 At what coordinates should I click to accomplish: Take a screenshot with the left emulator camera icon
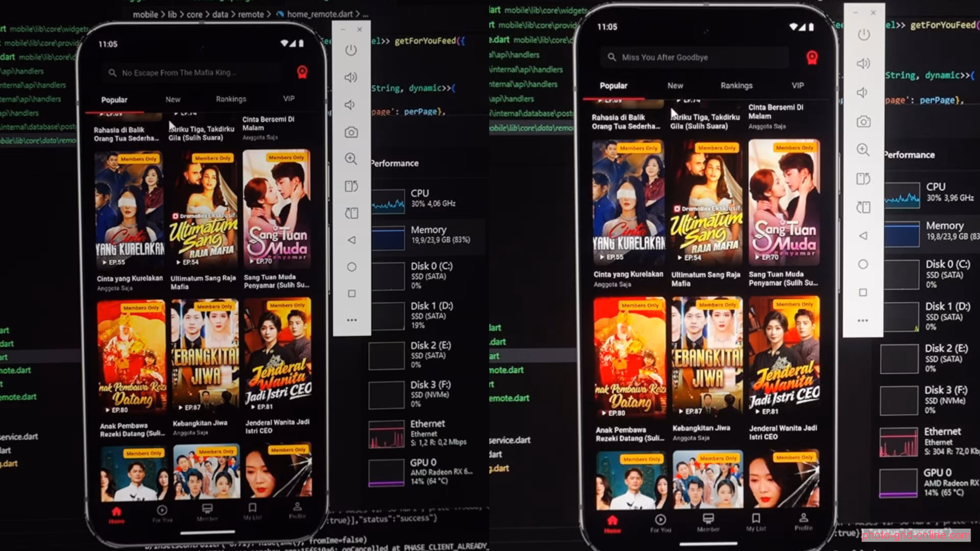click(351, 132)
